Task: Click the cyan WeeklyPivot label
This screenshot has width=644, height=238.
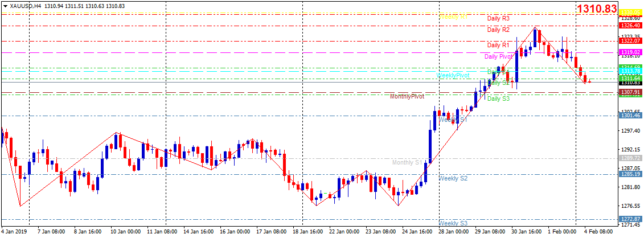Action: [x=453, y=75]
